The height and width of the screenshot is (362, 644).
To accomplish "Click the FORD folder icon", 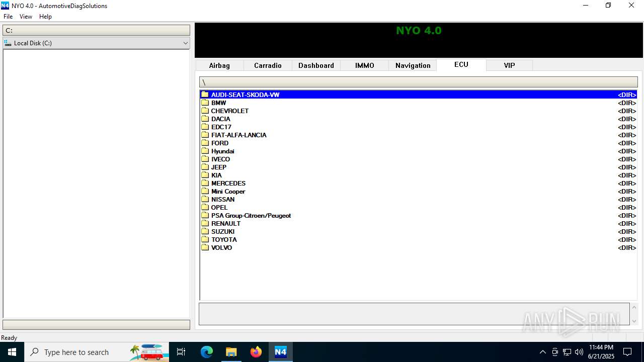I will [205, 143].
